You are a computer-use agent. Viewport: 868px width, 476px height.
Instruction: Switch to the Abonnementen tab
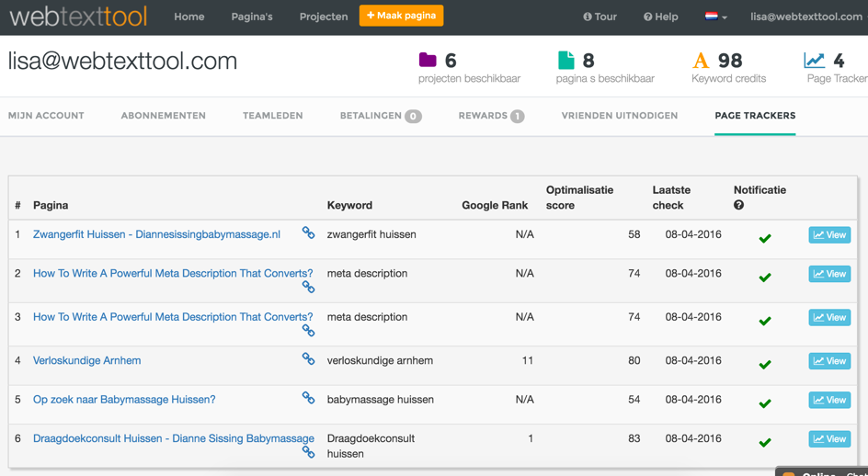pyautogui.click(x=163, y=116)
